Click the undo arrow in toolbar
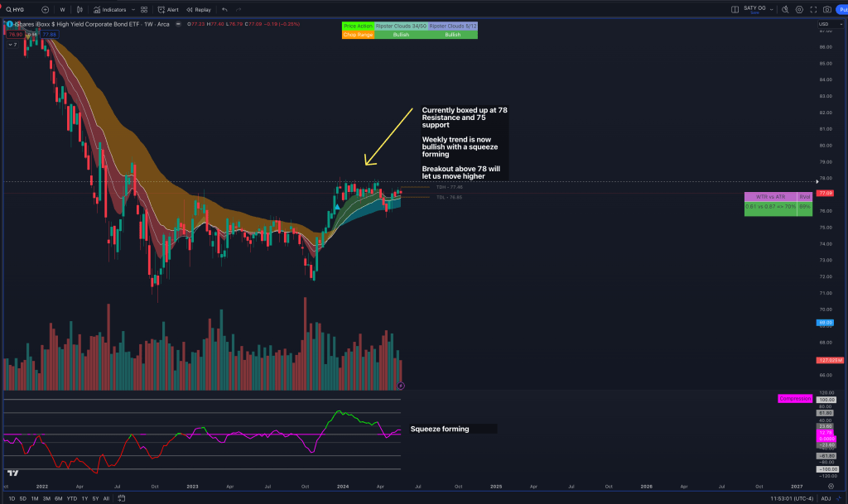 click(224, 10)
